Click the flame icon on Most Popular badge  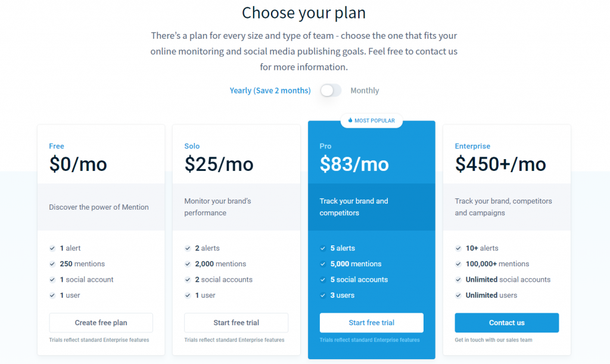pos(350,120)
